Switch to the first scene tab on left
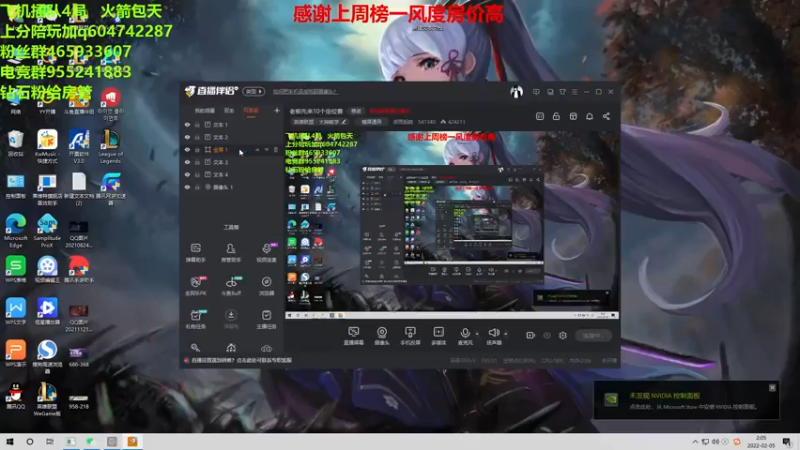 (x=205, y=111)
